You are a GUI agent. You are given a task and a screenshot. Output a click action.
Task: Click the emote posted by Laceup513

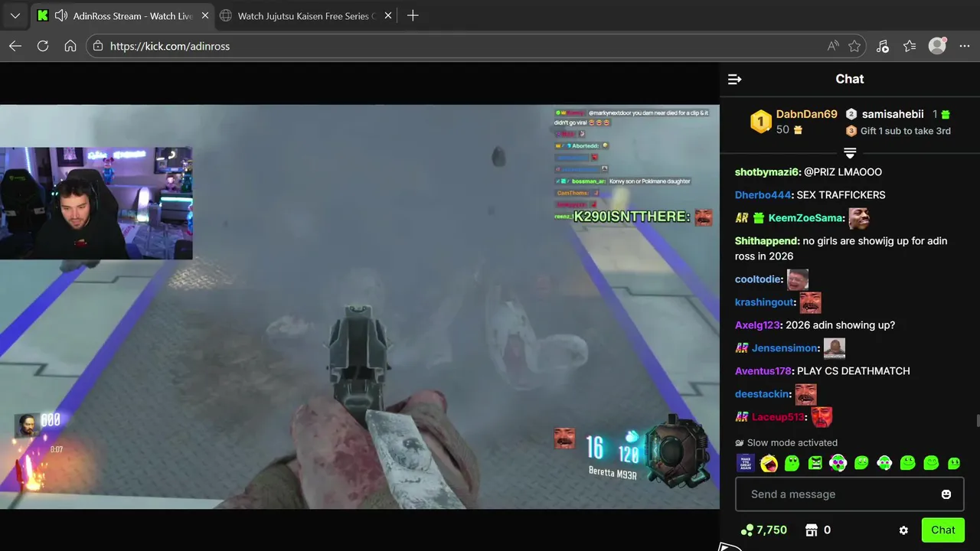point(822,417)
